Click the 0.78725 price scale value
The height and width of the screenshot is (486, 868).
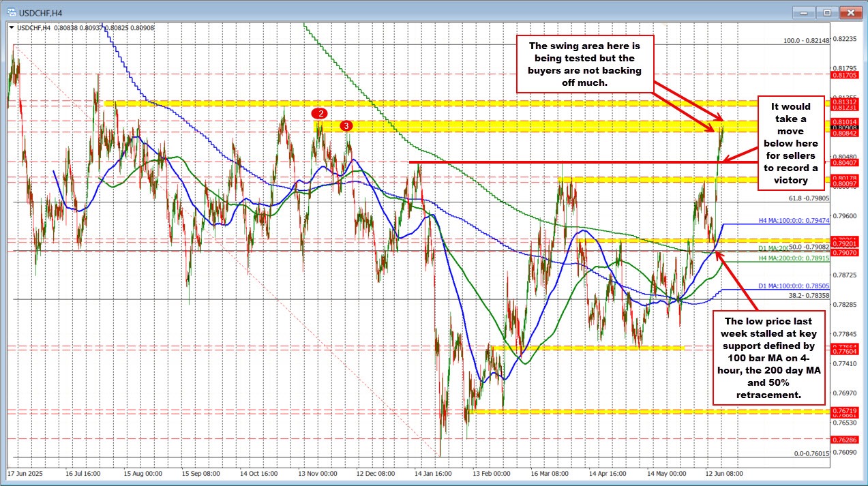845,275
